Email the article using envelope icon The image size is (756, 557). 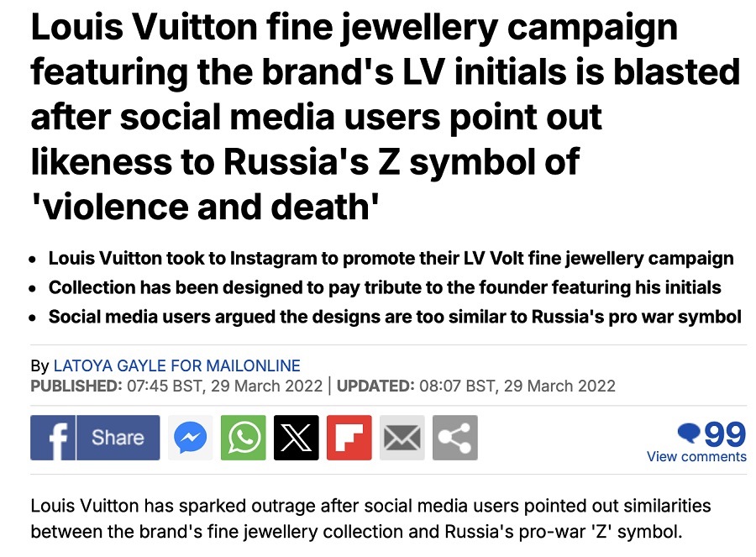(402, 438)
